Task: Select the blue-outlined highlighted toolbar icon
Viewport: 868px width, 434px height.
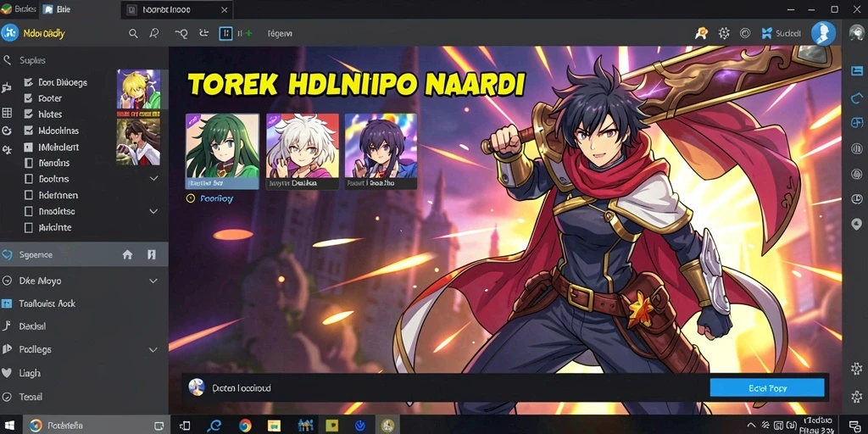Action: 225,34
